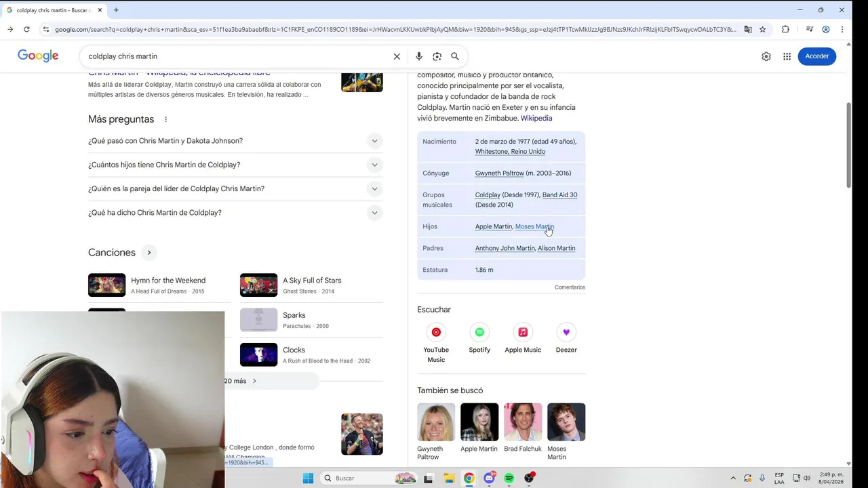
Task: Open Apple Music listening option
Action: pyautogui.click(x=523, y=339)
